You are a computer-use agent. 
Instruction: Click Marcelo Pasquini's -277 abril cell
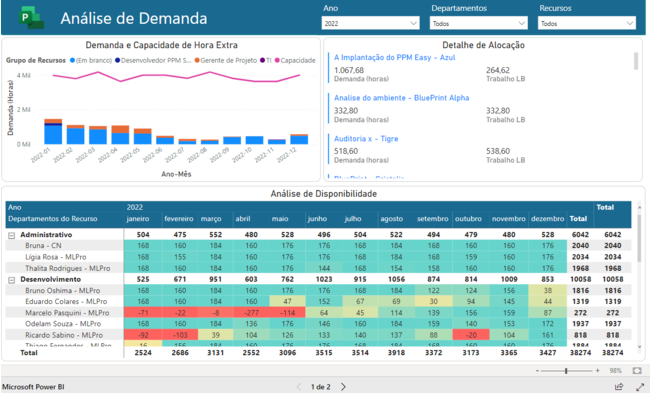click(251, 313)
